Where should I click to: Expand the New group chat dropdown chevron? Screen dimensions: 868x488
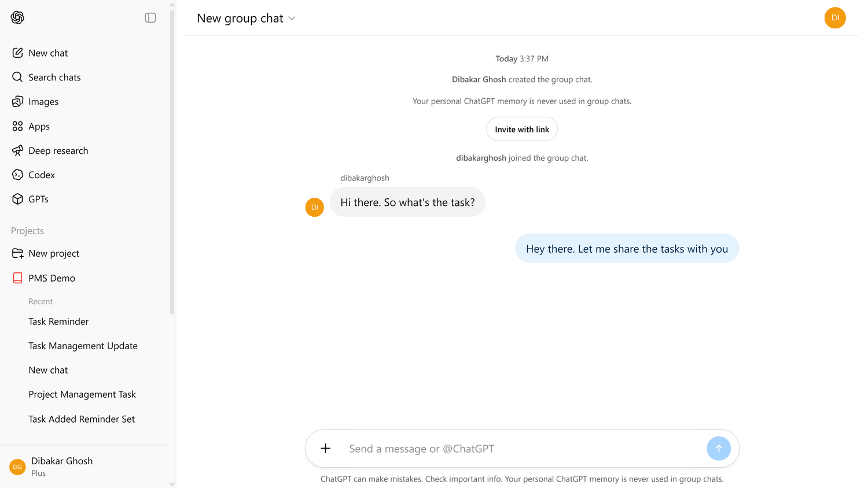(292, 19)
